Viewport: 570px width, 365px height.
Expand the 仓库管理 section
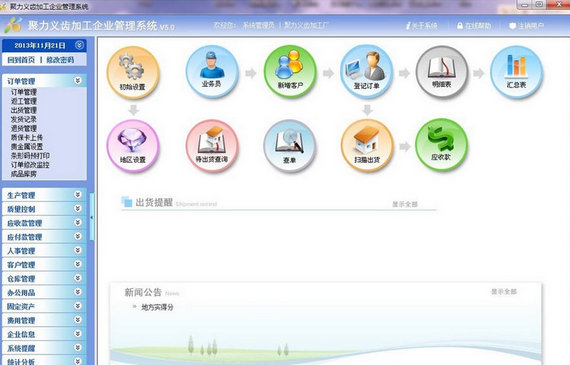coord(44,278)
